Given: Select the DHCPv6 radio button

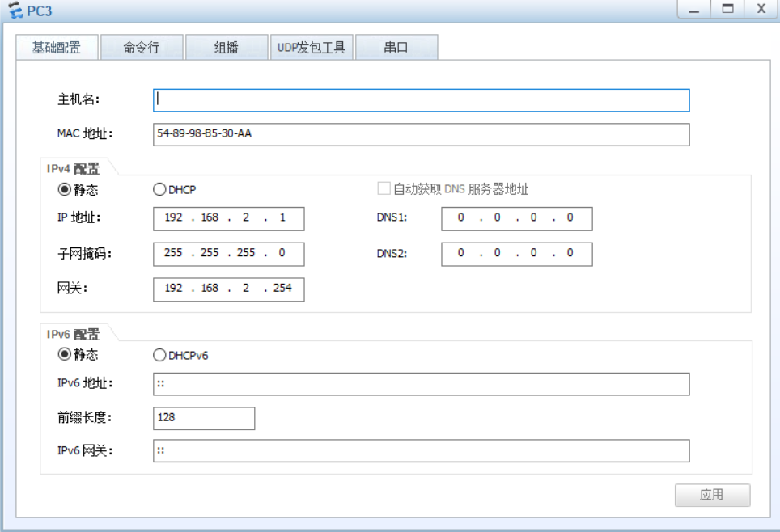Looking at the screenshot, I should [x=159, y=355].
